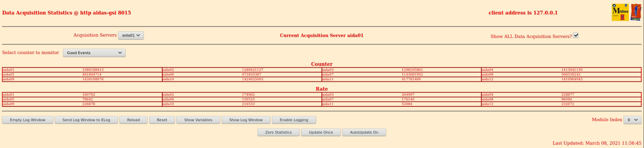Select aida09 rate value 226678
This screenshot has height=148, width=644.
88,104
